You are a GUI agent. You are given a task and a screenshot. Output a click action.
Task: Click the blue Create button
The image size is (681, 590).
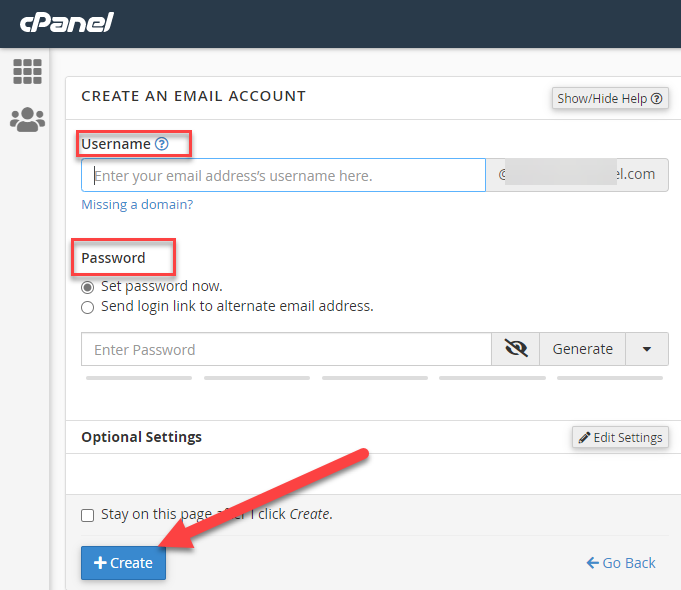point(123,563)
